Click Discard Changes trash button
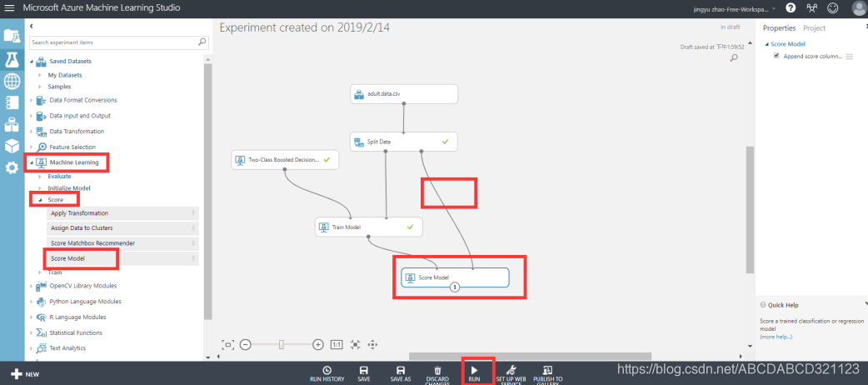Image resolution: width=868 pixels, height=385 pixels. click(x=437, y=375)
